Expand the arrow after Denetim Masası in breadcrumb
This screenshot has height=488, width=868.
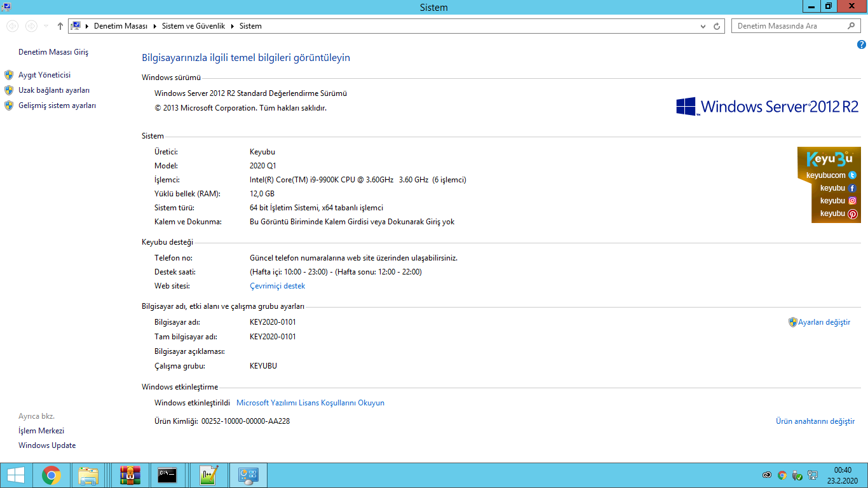point(155,26)
